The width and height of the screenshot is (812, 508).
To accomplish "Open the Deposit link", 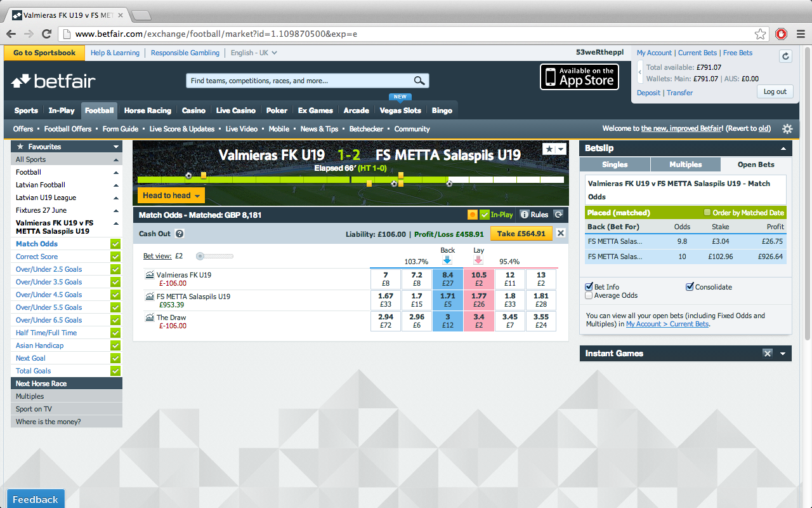I will (649, 93).
